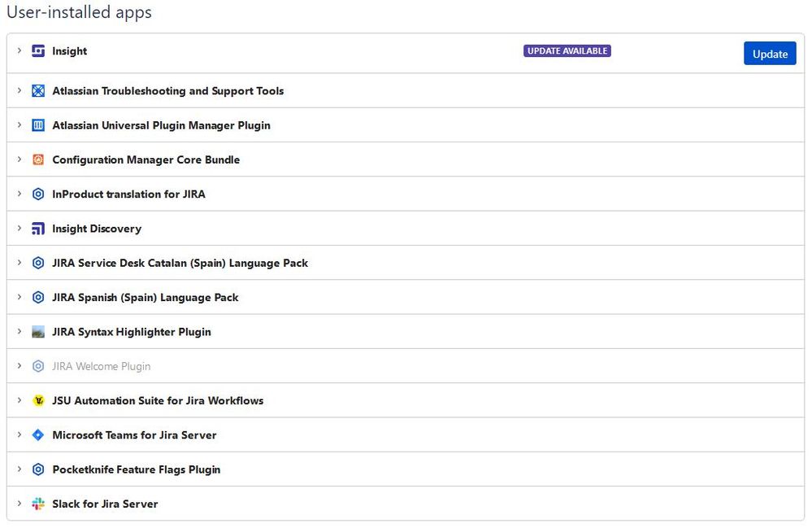Click the Universal Plugin Manager Plugin icon
The width and height of the screenshot is (812, 528).
pos(38,125)
